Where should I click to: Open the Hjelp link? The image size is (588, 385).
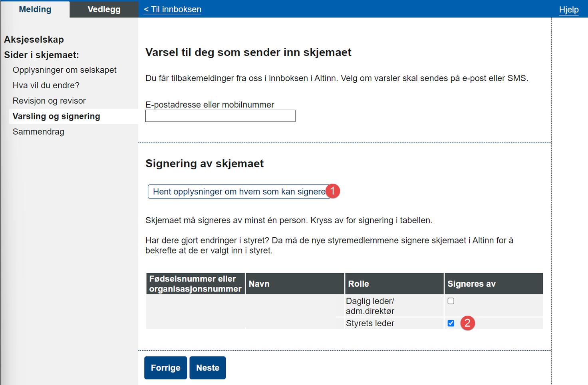(569, 9)
